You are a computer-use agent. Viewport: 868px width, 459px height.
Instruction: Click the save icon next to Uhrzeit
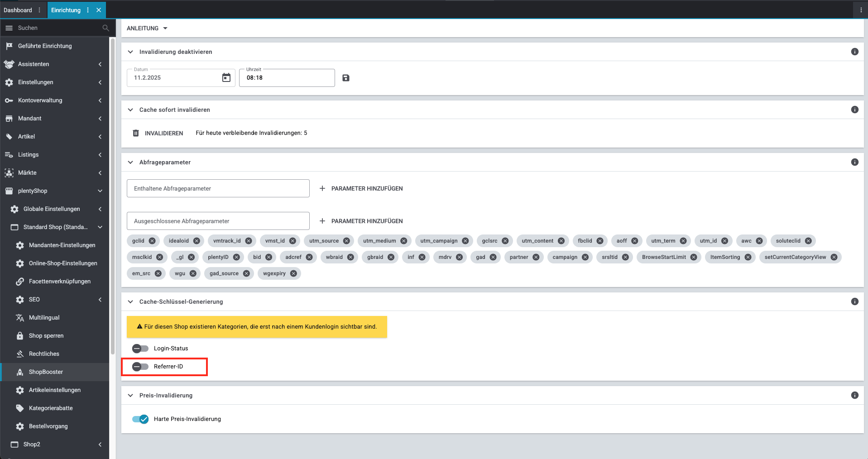tap(346, 78)
